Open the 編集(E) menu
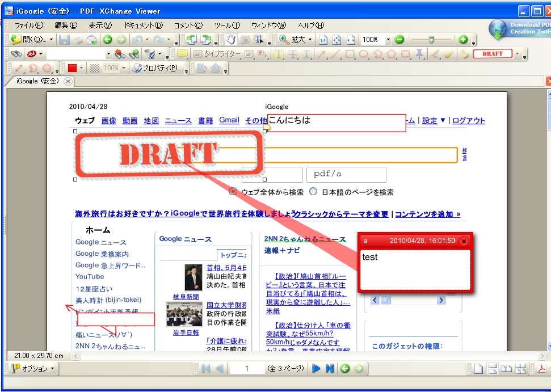This screenshot has width=551, height=392. click(66, 26)
